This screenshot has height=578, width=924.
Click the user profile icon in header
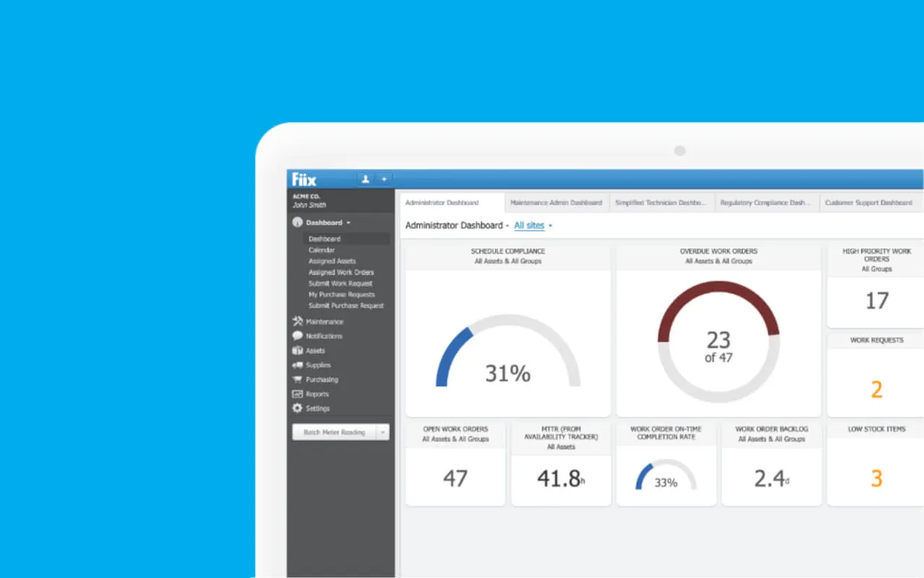[365, 179]
